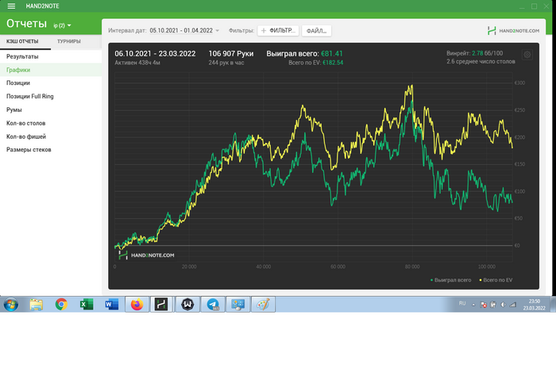Click the Hand2Note.com logo link
This screenshot has width=556, height=392.
[513, 31]
